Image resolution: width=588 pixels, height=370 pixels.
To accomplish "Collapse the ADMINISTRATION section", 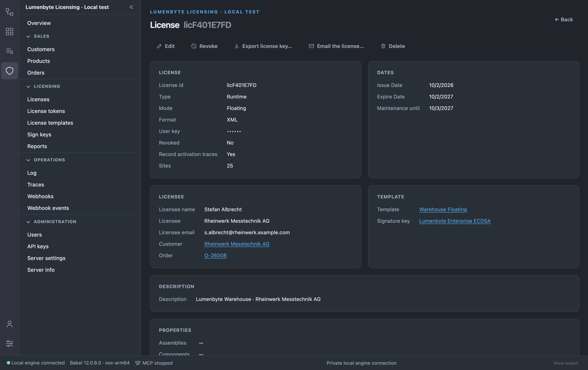I will (x=28, y=222).
